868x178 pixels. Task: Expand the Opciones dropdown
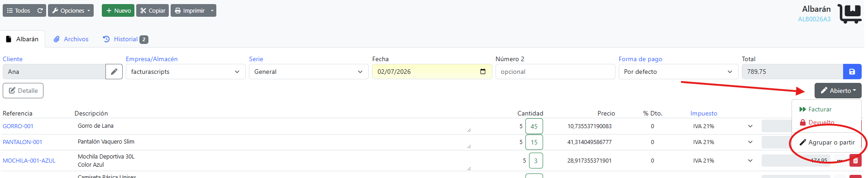(x=71, y=10)
